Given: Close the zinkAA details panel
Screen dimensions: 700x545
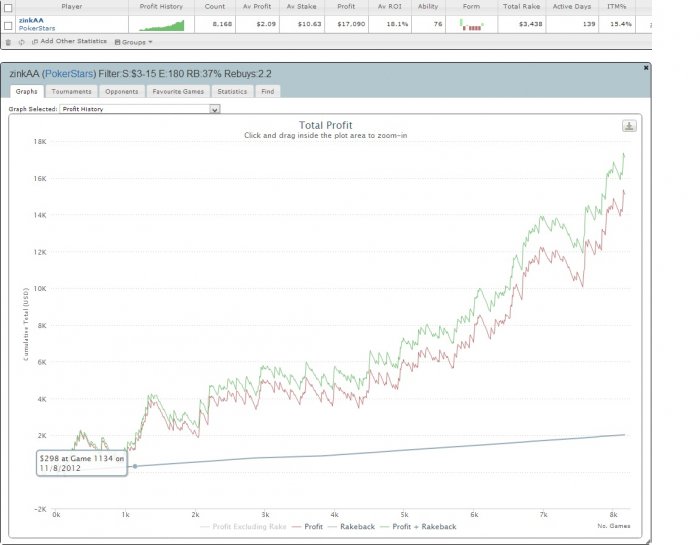Looking at the screenshot, I should pos(646,68).
